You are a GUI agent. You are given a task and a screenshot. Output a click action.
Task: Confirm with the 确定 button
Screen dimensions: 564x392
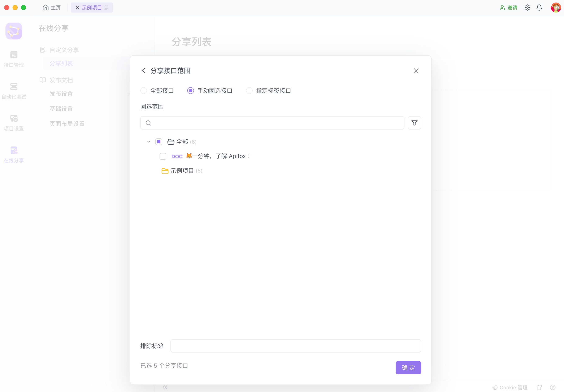click(x=408, y=367)
